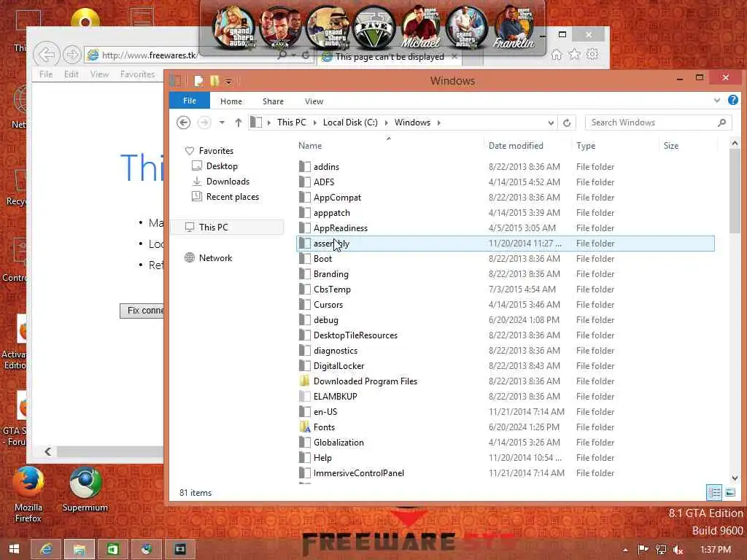Launch Internet Explorer from taskbar

pyautogui.click(x=46, y=549)
